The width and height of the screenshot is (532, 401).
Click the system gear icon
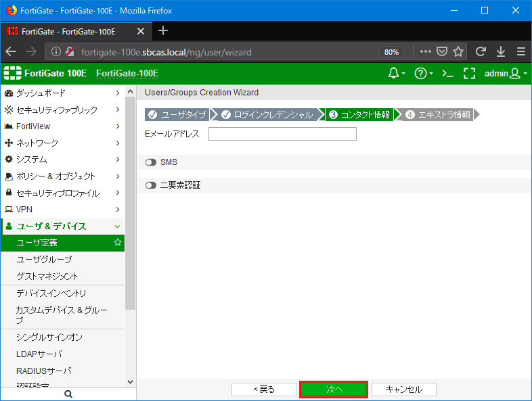point(9,159)
